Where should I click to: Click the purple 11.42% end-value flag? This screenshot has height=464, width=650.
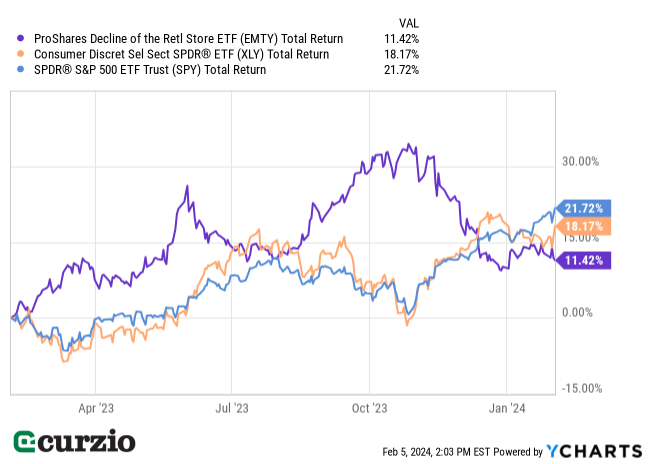click(581, 259)
